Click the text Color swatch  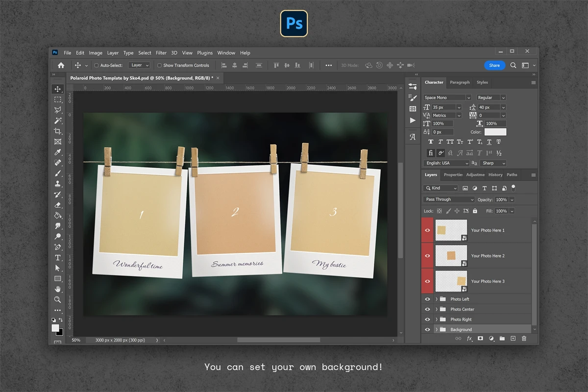click(495, 132)
